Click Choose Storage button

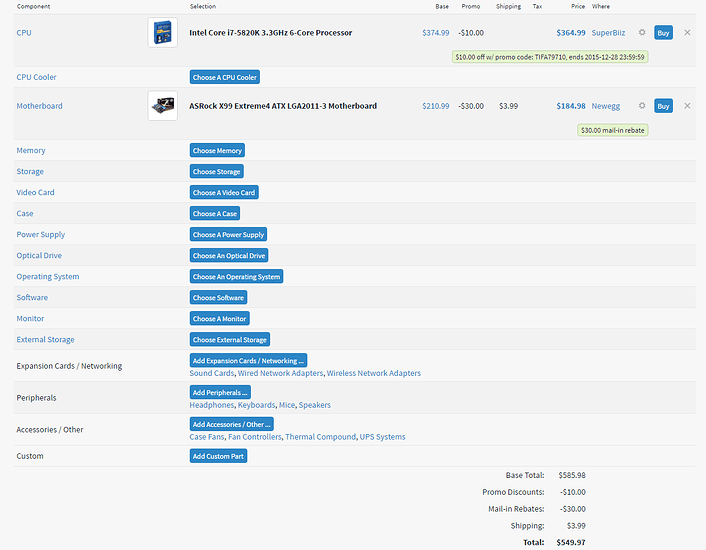(217, 171)
